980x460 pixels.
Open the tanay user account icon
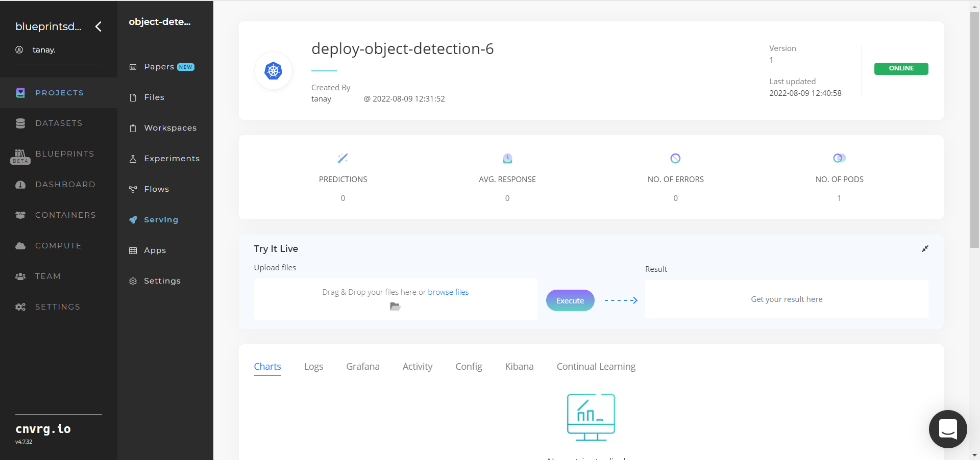[x=19, y=50]
